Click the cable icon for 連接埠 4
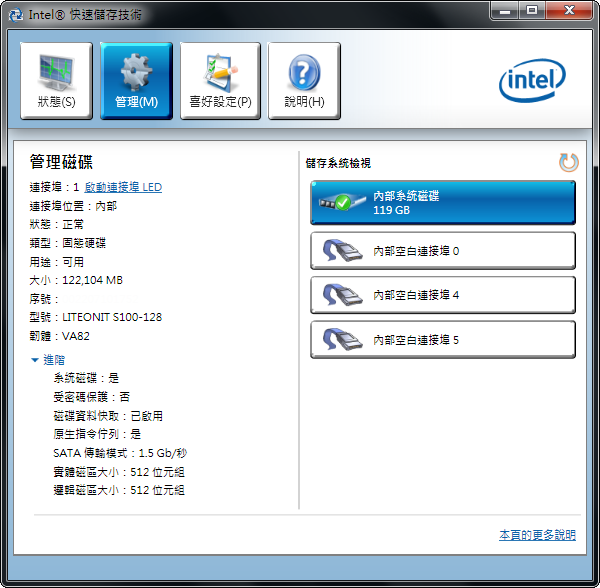 pos(342,295)
